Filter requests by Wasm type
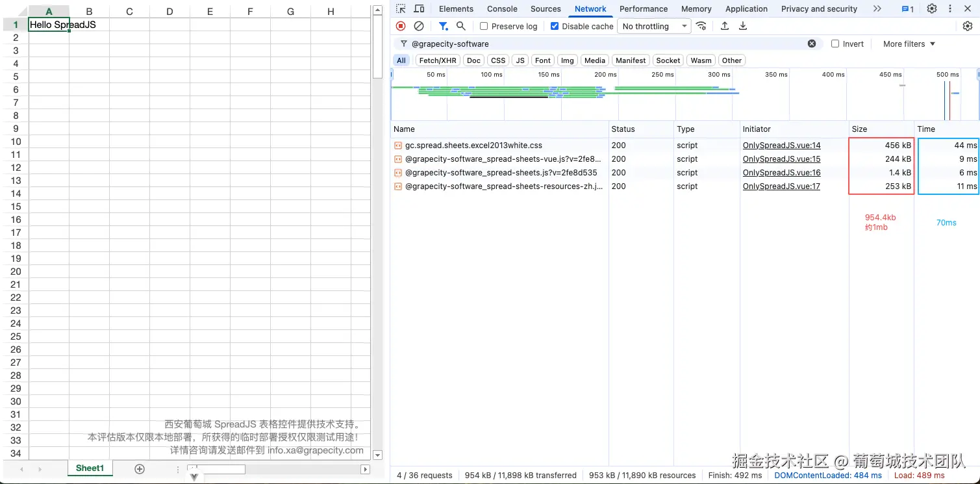Image resolution: width=980 pixels, height=484 pixels. pos(701,60)
